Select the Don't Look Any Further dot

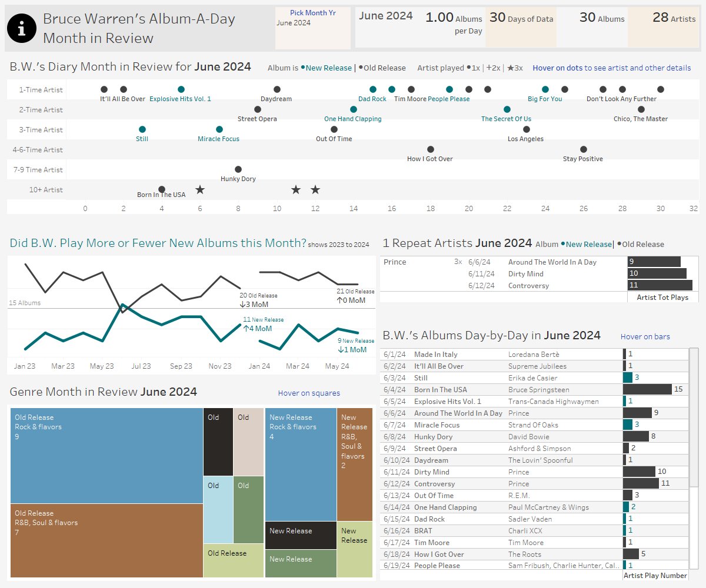622,89
